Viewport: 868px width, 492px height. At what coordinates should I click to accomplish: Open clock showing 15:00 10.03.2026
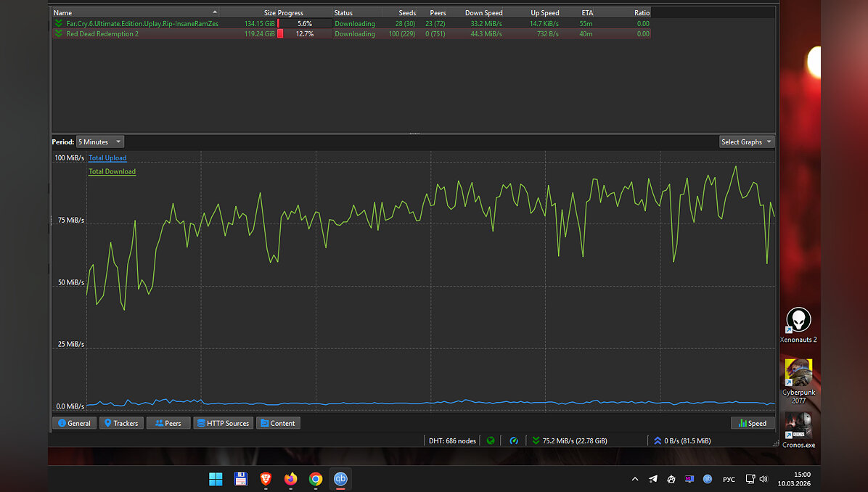point(794,479)
